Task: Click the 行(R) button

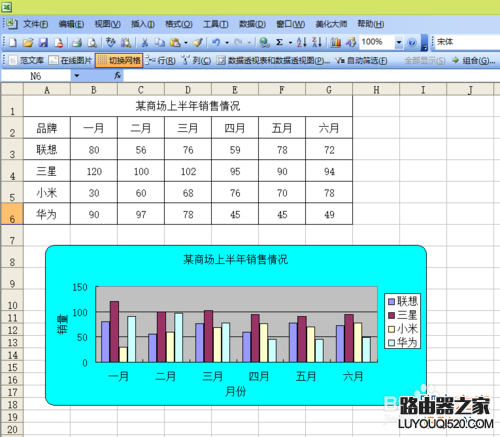Action: pyautogui.click(x=160, y=60)
